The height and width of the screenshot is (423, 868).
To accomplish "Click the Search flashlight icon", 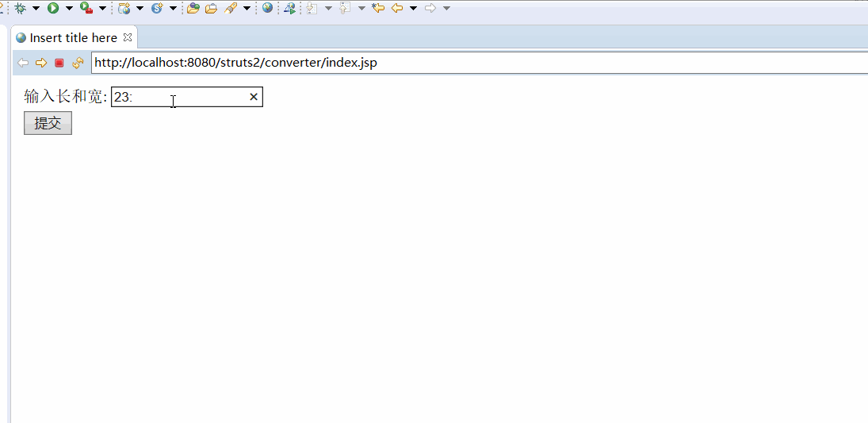I will (231, 8).
